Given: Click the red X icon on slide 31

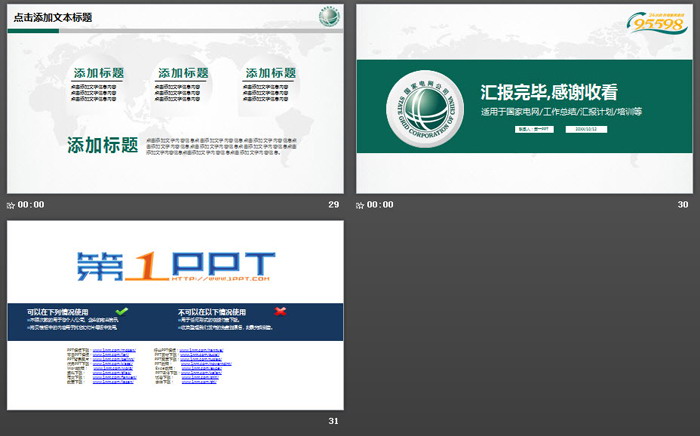Looking at the screenshot, I should tap(280, 311).
